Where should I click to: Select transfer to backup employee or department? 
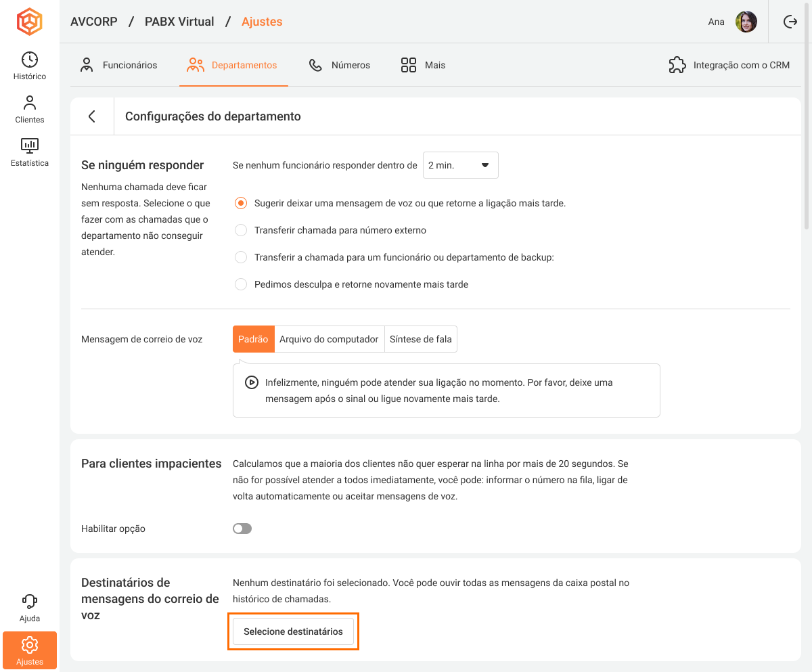[x=241, y=257]
